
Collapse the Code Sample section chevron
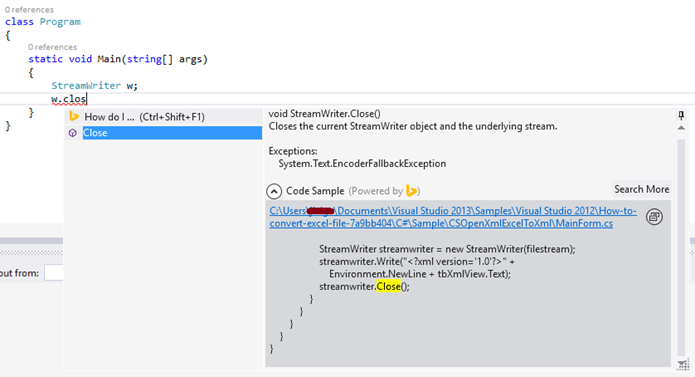coord(274,191)
